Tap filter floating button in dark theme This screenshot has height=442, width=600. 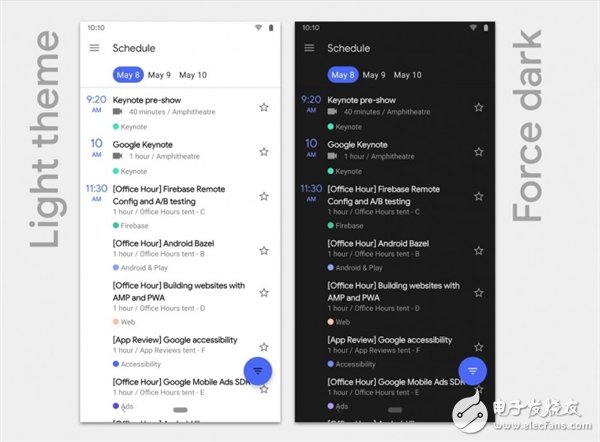(473, 371)
